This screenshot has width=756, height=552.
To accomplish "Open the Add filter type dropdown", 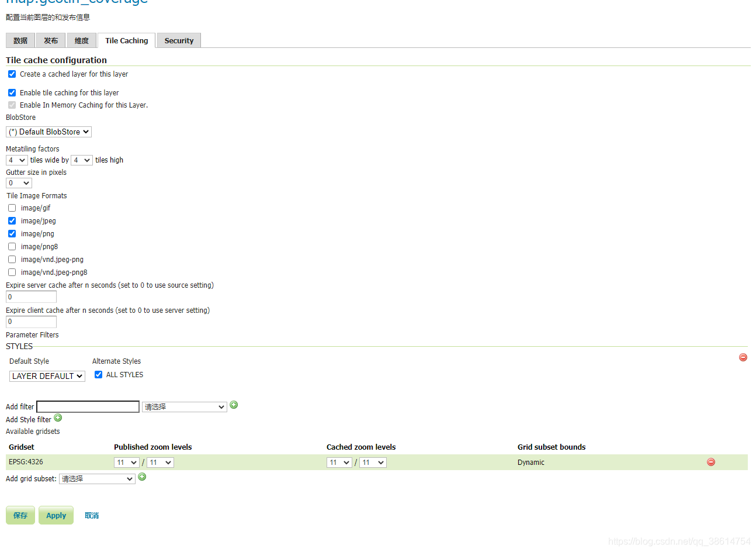I will click(x=185, y=407).
